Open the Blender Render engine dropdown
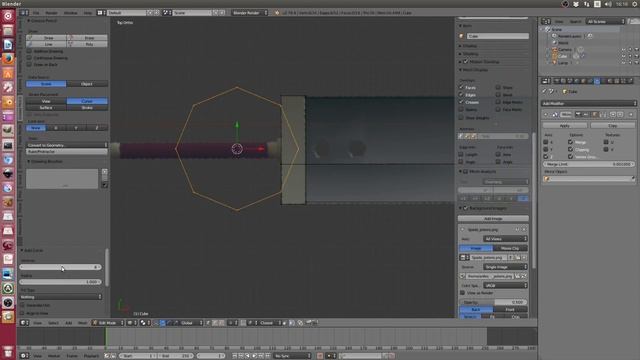640x360 pixels. (x=250, y=13)
